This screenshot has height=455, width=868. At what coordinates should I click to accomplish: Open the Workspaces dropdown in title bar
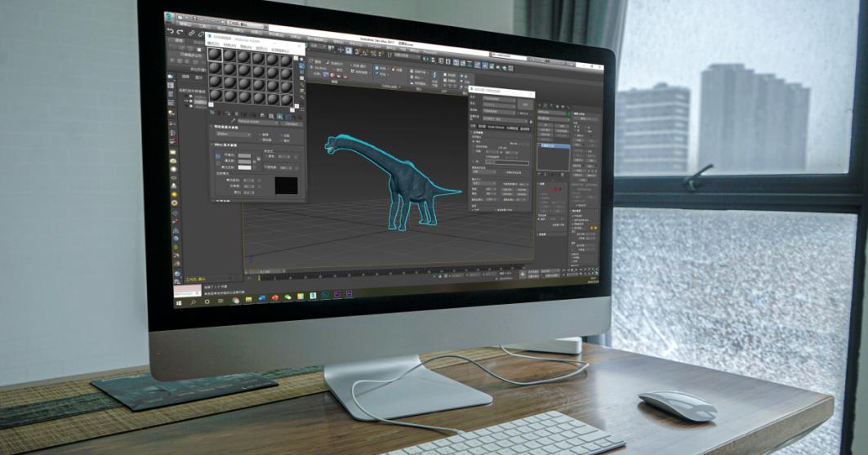(x=245, y=25)
